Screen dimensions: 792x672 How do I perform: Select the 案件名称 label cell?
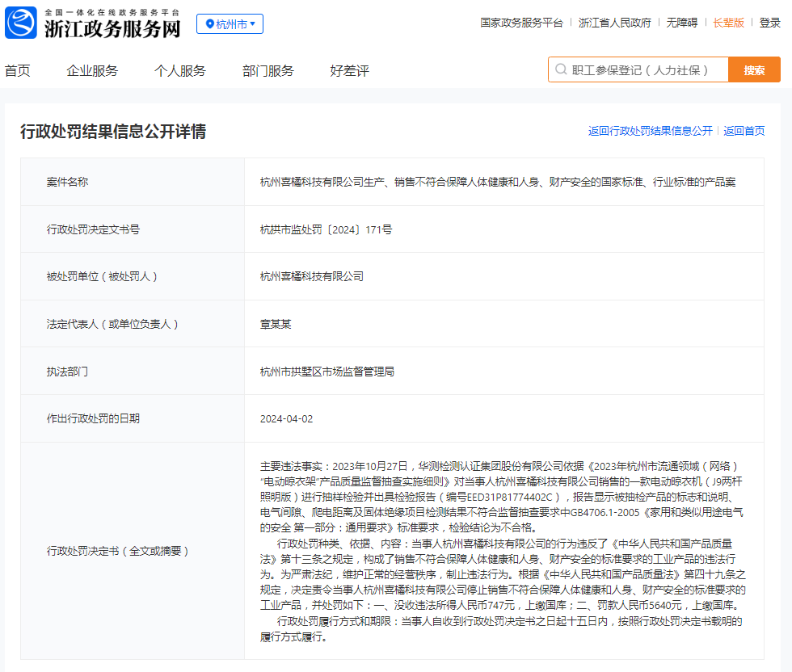pyautogui.click(x=133, y=182)
